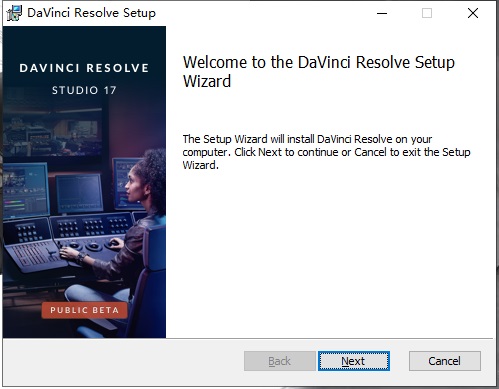Select the STUDIO 17 banner label
This screenshot has width=499, height=389.
coord(84,90)
